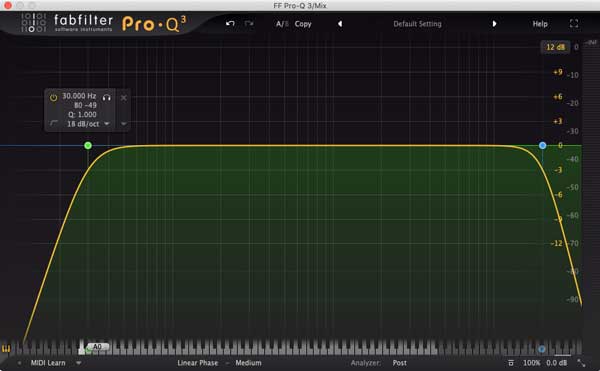Go to the previous preset
This screenshot has width=600, height=371.
point(340,24)
